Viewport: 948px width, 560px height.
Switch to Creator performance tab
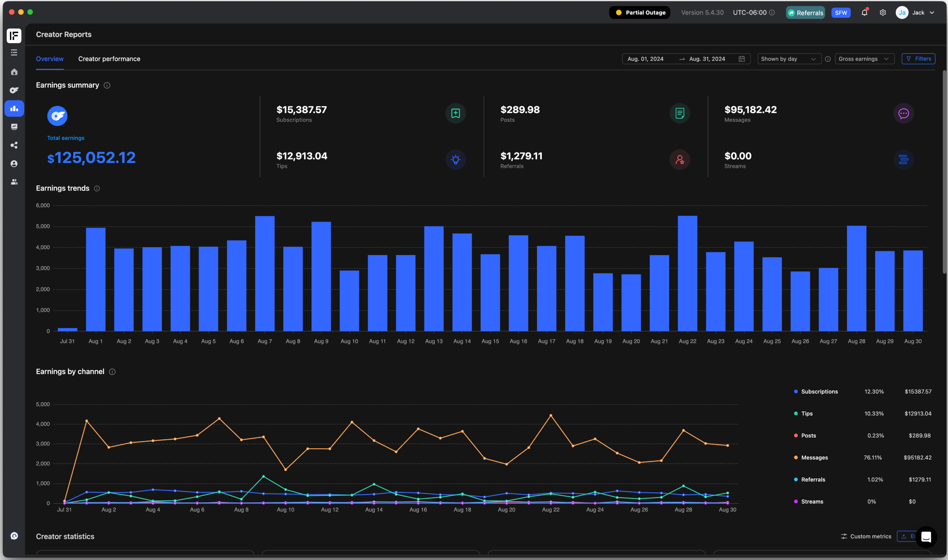(109, 59)
